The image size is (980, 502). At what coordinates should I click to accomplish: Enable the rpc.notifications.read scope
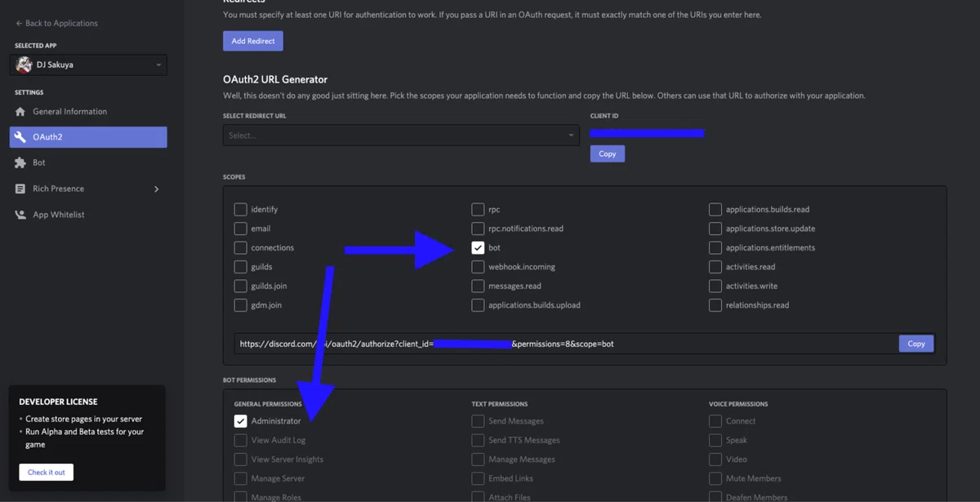[x=478, y=229]
